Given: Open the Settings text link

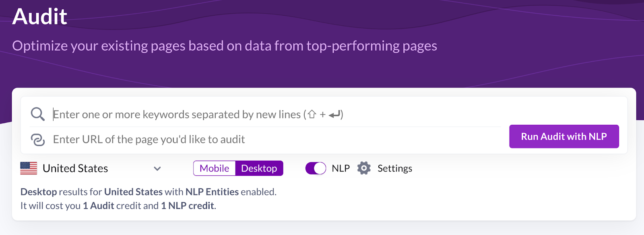Looking at the screenshot, I should (395, 168).
